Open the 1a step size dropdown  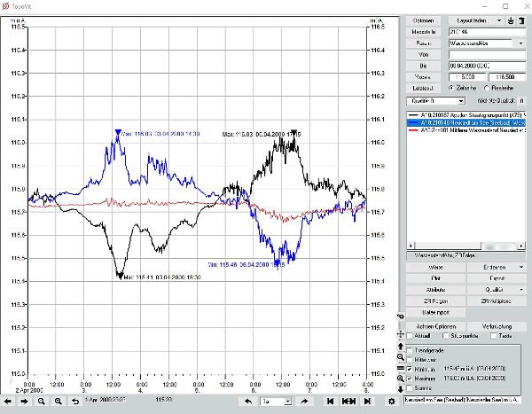[x=287, y=402]
